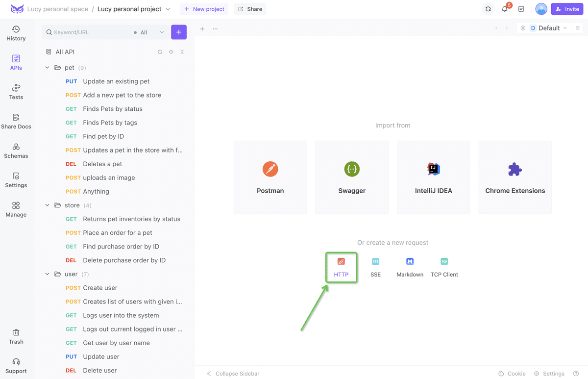The height and width of the screenshot is (379, 588).
Task: Open the APIs section
Action: 16,63
